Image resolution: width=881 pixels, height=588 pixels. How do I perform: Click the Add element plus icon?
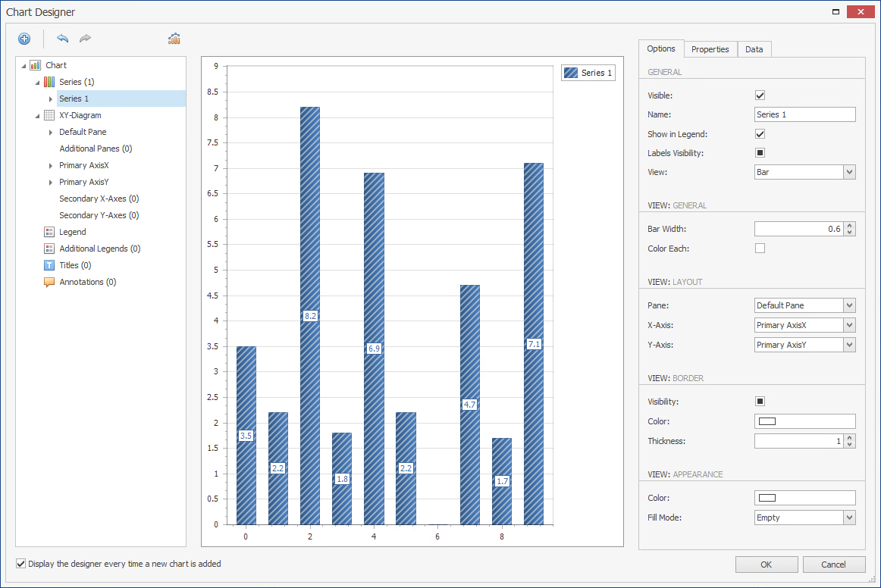[24, 39]
